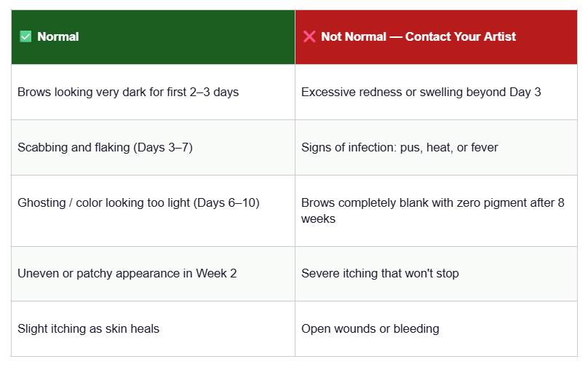Screen dimensions: 588x367
Task: Click 'Brows completely blank with zero pigment' text
Action: click(x=432, y=203)
